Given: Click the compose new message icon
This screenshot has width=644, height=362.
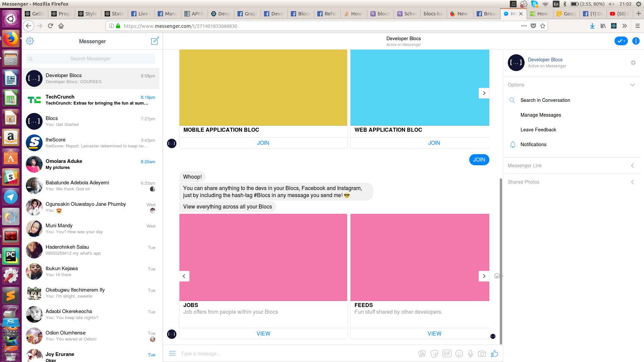Looking at the screenshot, I should 155,41.
